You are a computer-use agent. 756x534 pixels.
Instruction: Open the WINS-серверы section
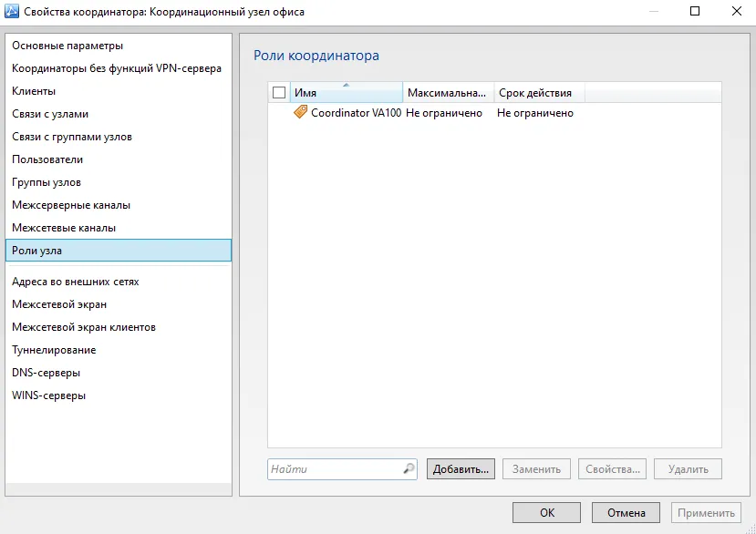(119, 395)
